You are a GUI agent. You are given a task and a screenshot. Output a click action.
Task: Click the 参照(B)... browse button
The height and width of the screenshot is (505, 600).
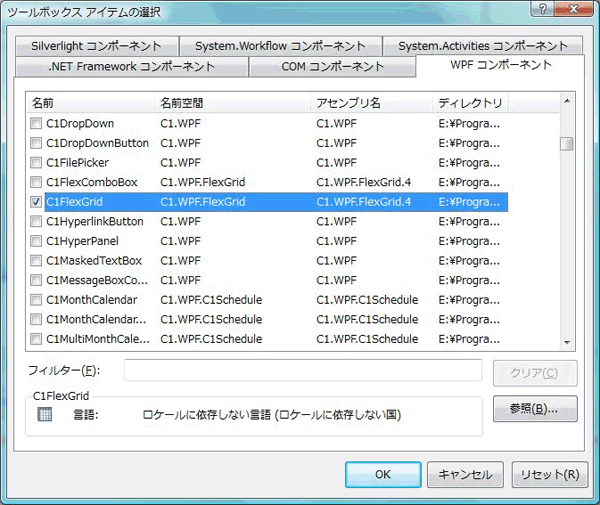(x=535, y=409)
